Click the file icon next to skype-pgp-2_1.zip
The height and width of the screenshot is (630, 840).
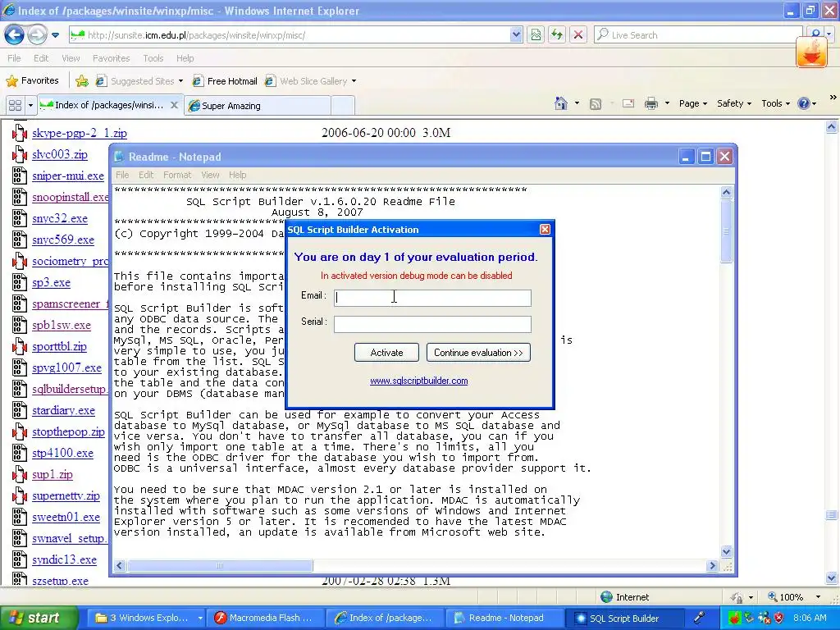[x=20, y=133]
